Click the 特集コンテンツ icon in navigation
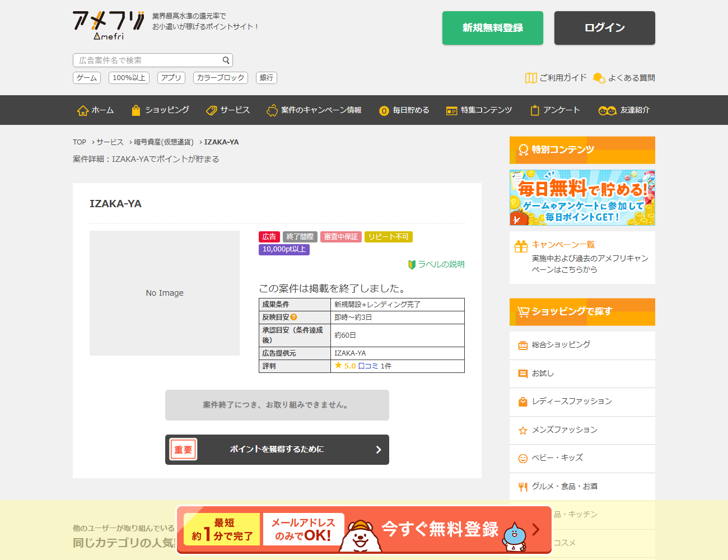This screenshot has width=728, height=560. click(452, 111)
